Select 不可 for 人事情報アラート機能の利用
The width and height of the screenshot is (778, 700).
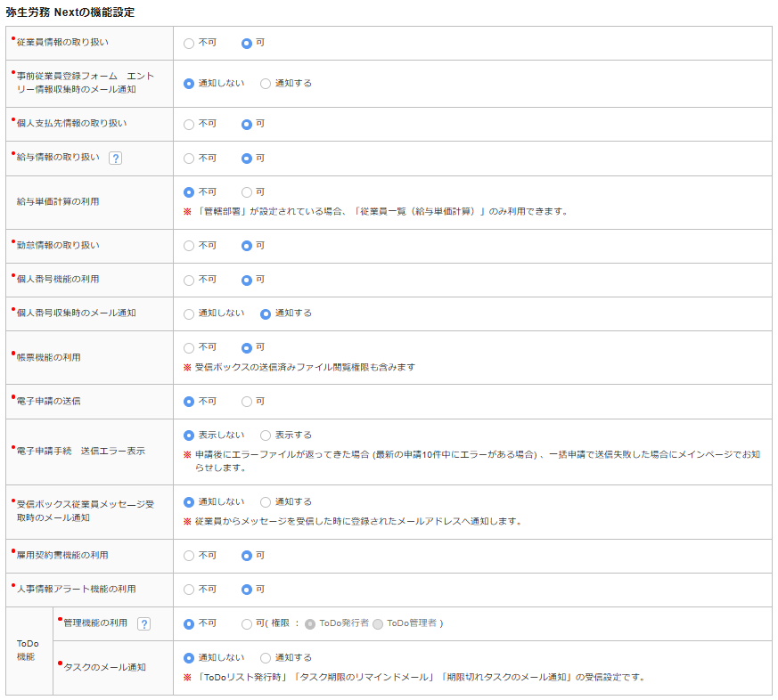click(189, 590)
